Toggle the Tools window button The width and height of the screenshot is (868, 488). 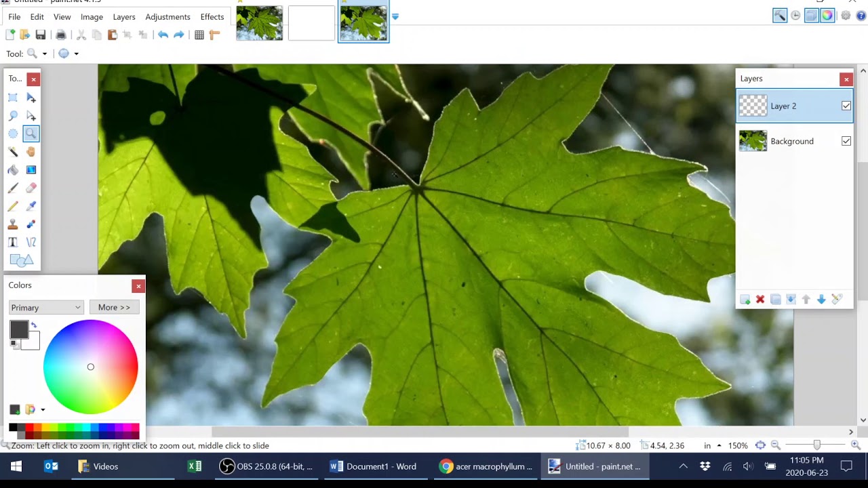780,16
